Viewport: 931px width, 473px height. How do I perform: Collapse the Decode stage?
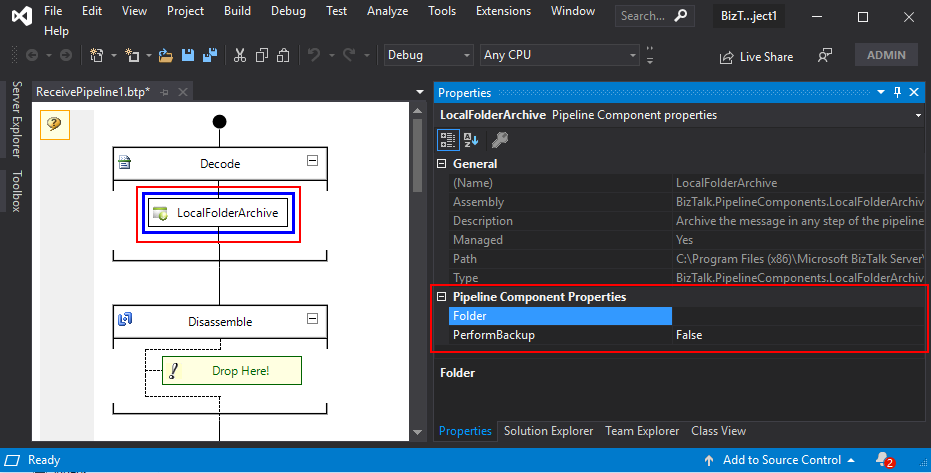point(312,161)
